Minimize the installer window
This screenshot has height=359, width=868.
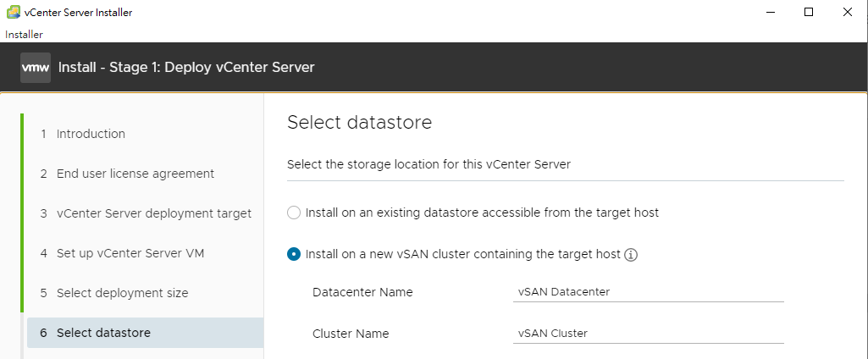[770, 12]
